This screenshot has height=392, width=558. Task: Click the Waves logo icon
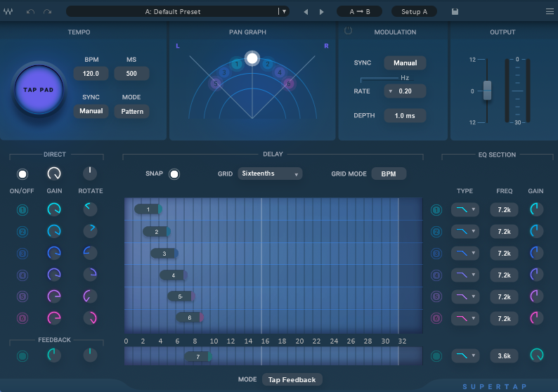8,12
